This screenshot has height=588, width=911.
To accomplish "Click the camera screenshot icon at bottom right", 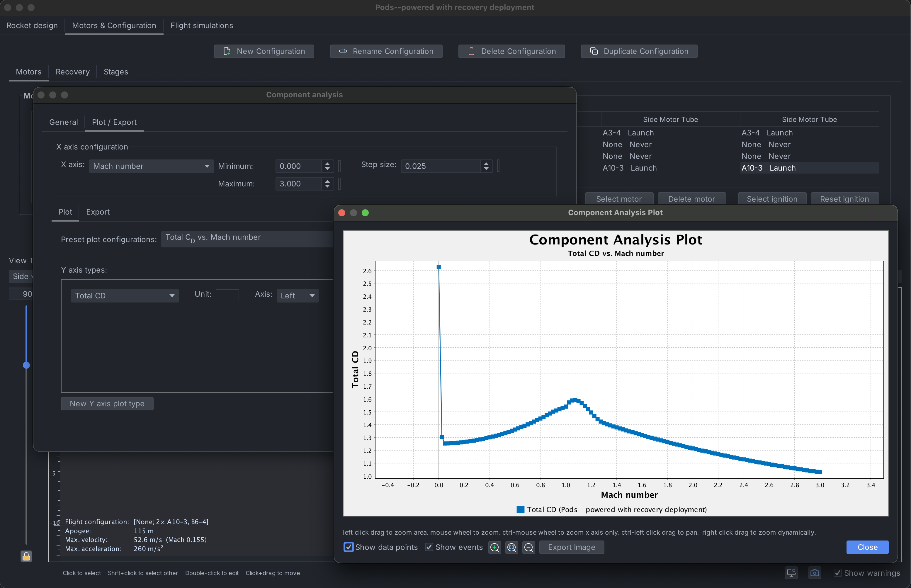I will point(815,573).
